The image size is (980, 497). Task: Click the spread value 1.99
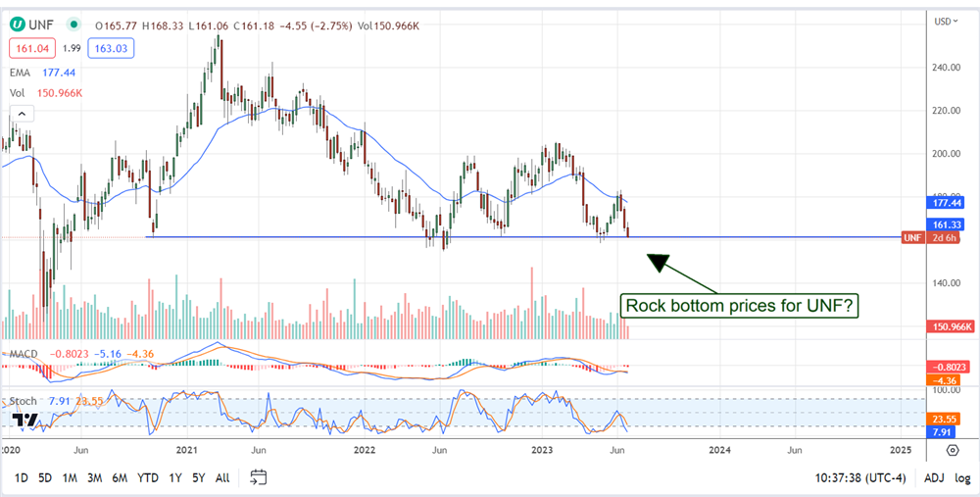(73, 47)
